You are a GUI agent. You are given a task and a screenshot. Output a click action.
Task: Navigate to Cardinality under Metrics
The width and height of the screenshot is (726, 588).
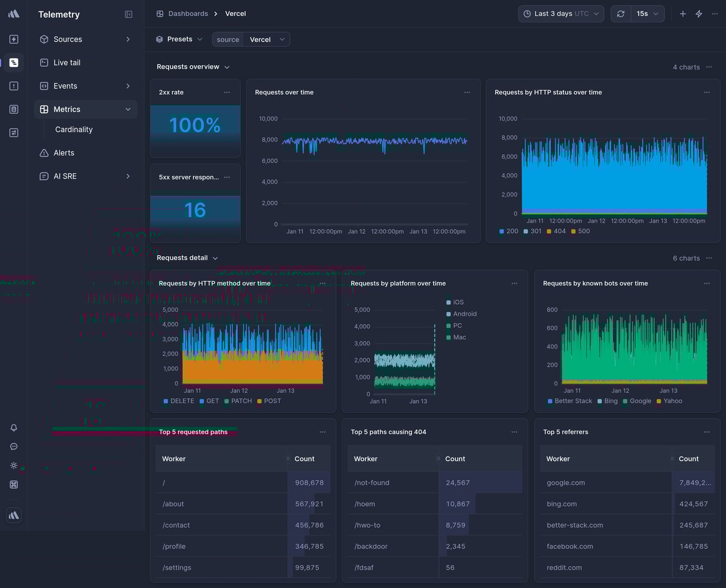(74, 129)
